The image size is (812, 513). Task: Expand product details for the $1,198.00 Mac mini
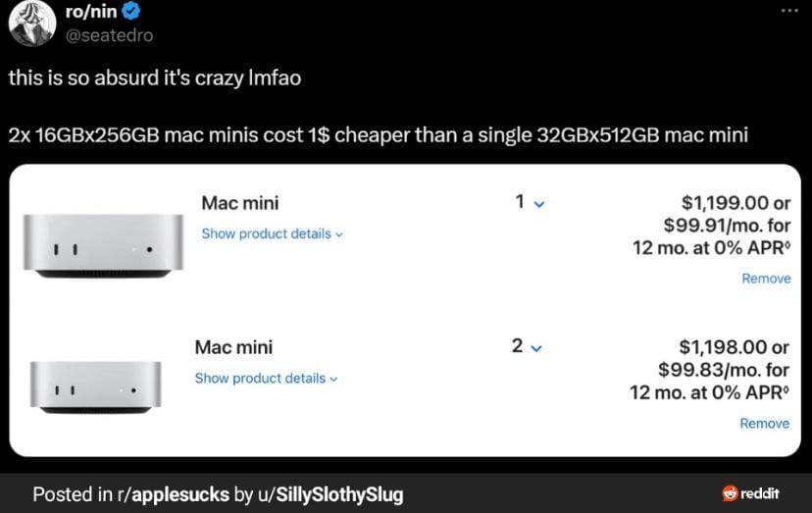[x=265, y=379]
